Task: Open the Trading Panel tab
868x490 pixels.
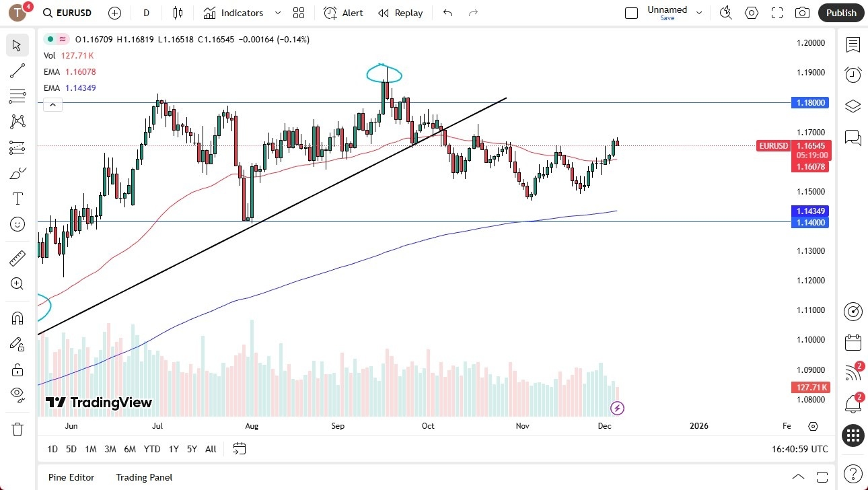Action: click(x=144, y=477)
